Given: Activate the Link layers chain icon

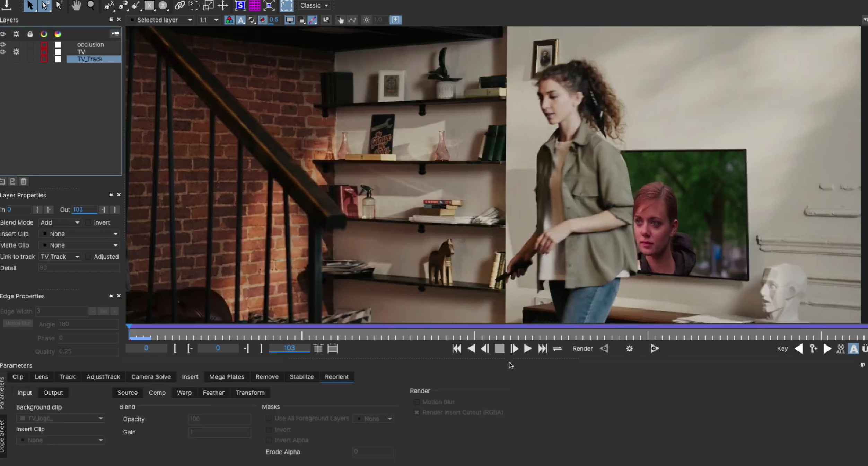Looking at the screenshot, I should (179, 5).
